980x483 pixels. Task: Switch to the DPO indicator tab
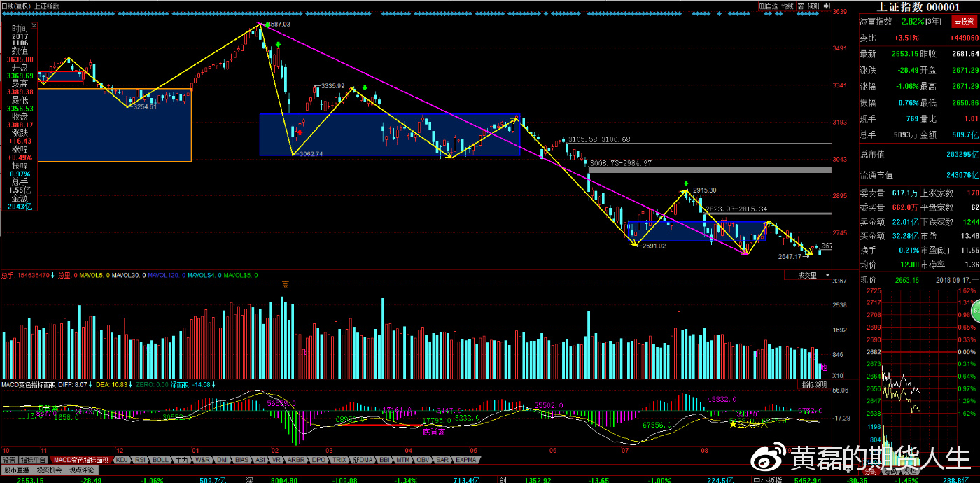[318, 460]
